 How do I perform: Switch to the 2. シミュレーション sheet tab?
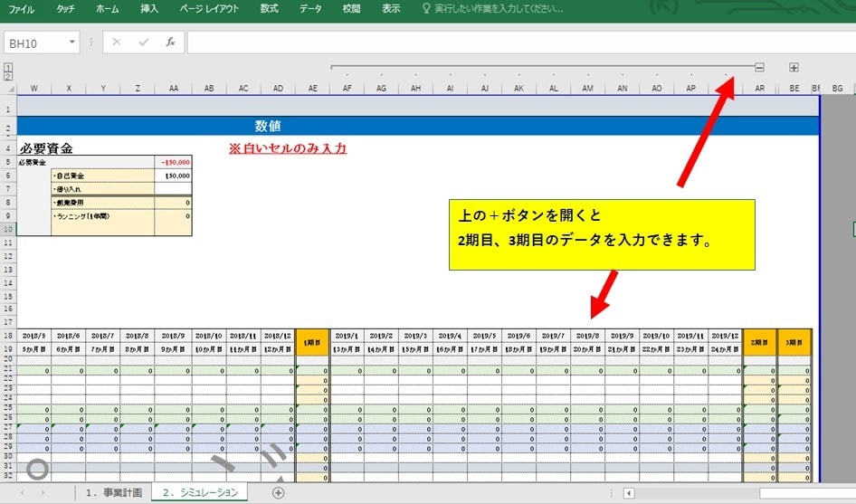click(200, 492)
